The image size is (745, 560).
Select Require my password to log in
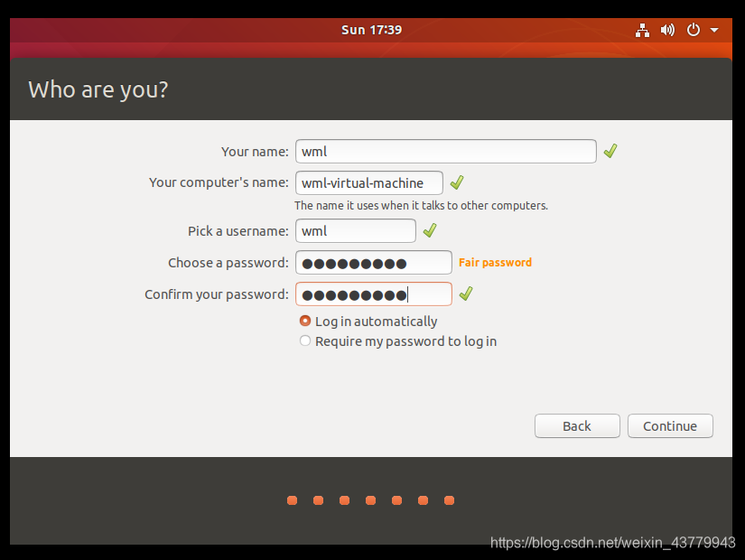click(398, 341)
